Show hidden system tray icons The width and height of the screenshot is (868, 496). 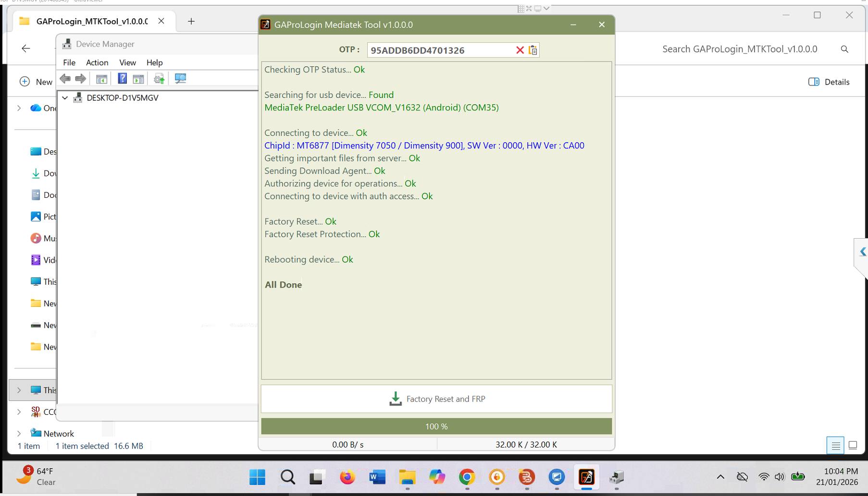720,477
